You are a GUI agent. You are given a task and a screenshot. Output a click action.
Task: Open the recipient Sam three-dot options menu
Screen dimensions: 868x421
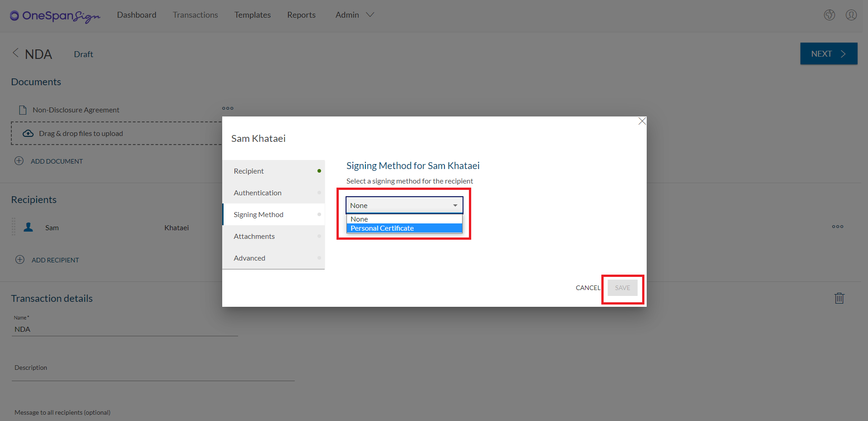tap(838, 227)
